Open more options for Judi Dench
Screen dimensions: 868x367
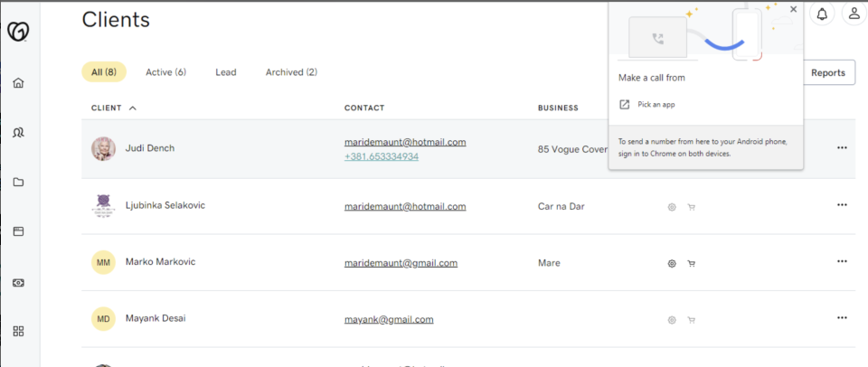click(x=842, y=147)
